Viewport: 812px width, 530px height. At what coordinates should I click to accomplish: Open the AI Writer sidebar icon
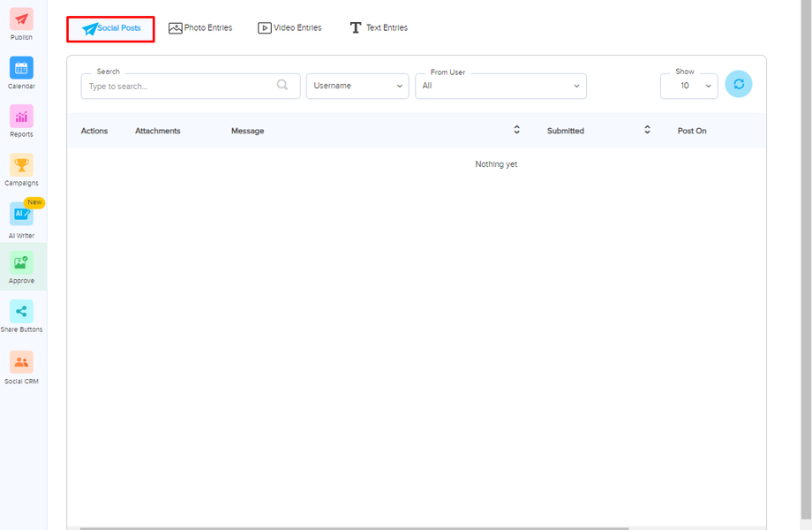21,214
